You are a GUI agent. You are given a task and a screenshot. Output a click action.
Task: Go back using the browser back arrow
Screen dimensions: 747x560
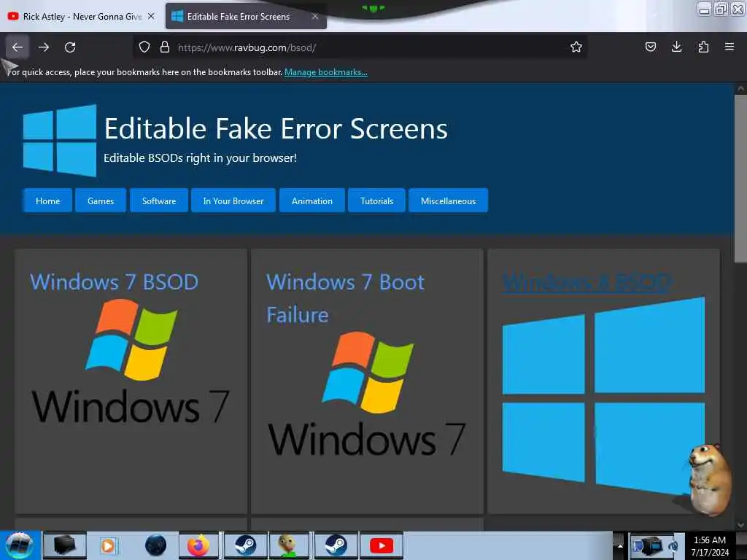[18, 47]
